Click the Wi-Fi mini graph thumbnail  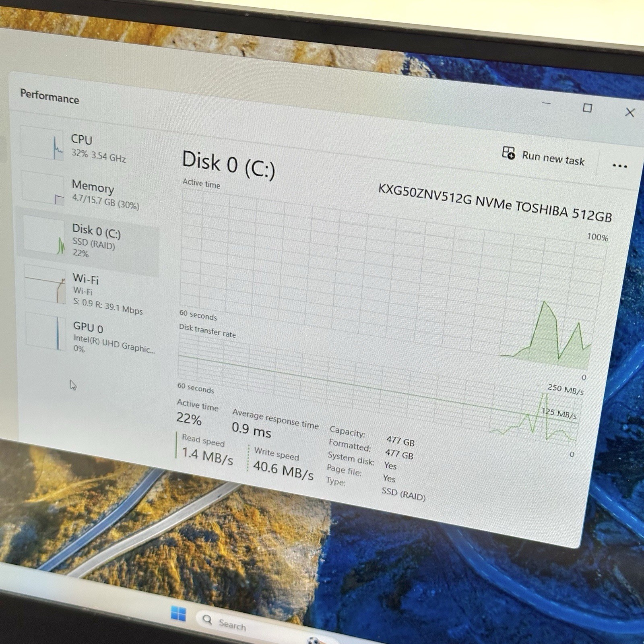pos(45,284)
